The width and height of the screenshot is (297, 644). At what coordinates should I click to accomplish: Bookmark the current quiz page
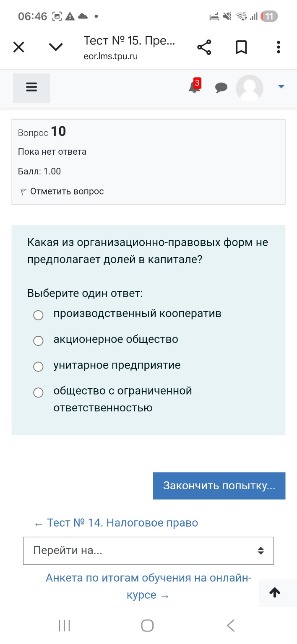click(x=241, y=47)
